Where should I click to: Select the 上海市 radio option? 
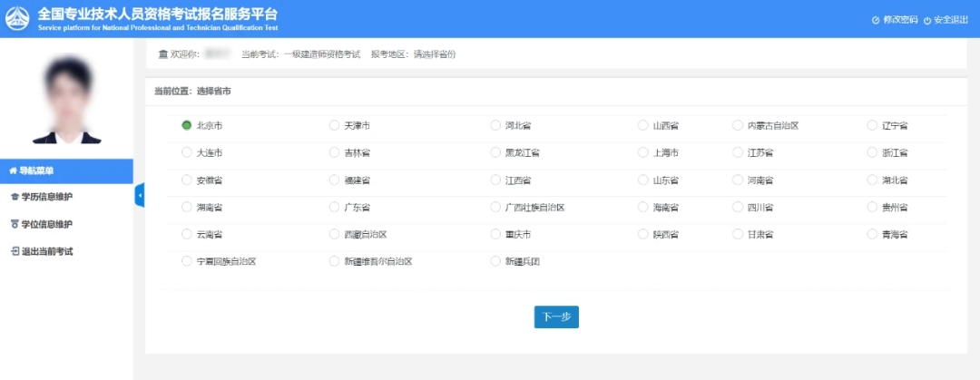pyautogui.click(x=642, y=152)
